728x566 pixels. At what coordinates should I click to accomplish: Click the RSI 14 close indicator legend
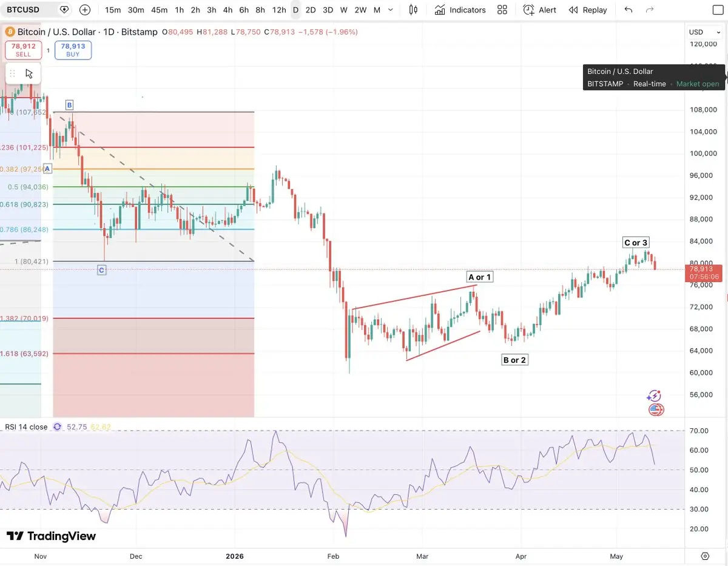[26, 427]
